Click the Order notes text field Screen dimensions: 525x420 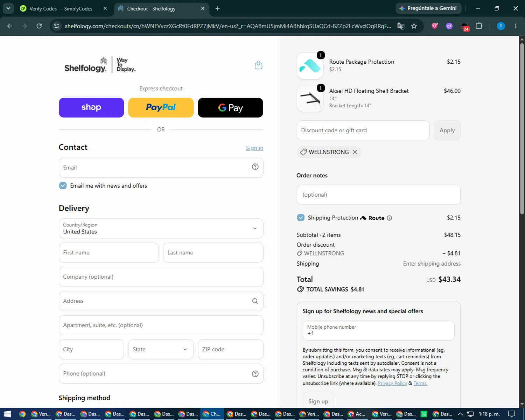[379, 195]
